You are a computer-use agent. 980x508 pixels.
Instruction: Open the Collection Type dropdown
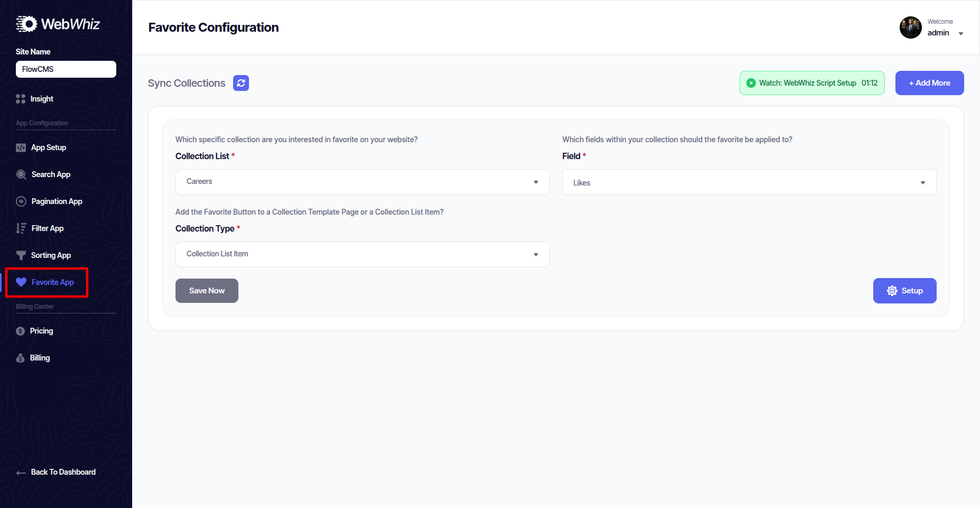[x=362, y=254]
